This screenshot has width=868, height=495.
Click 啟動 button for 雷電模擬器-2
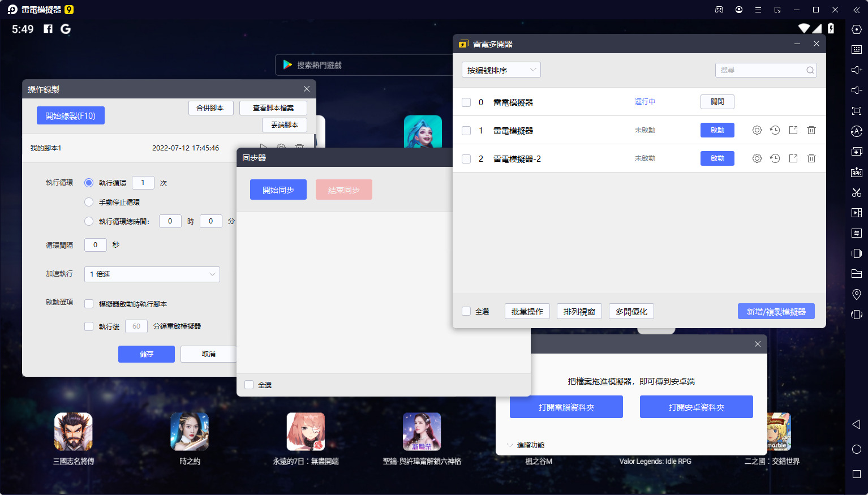(x=717, y=158)
